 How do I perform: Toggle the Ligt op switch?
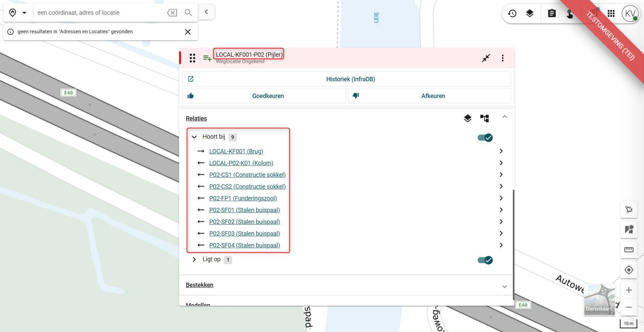click(x=485, y=260)
